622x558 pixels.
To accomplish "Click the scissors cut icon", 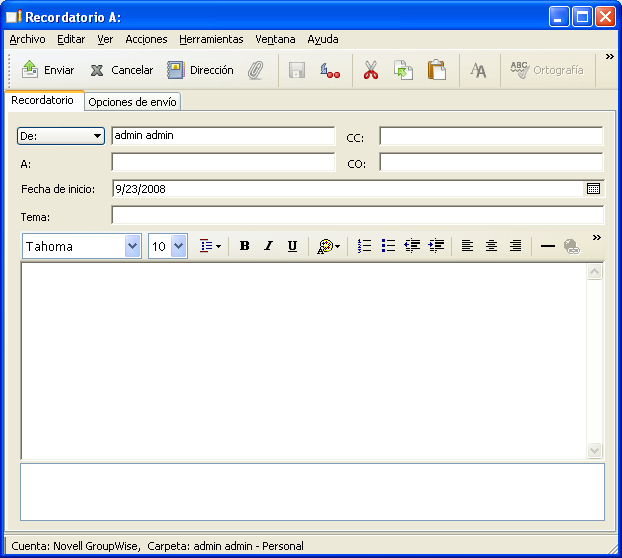I will (x=370, y=70).
